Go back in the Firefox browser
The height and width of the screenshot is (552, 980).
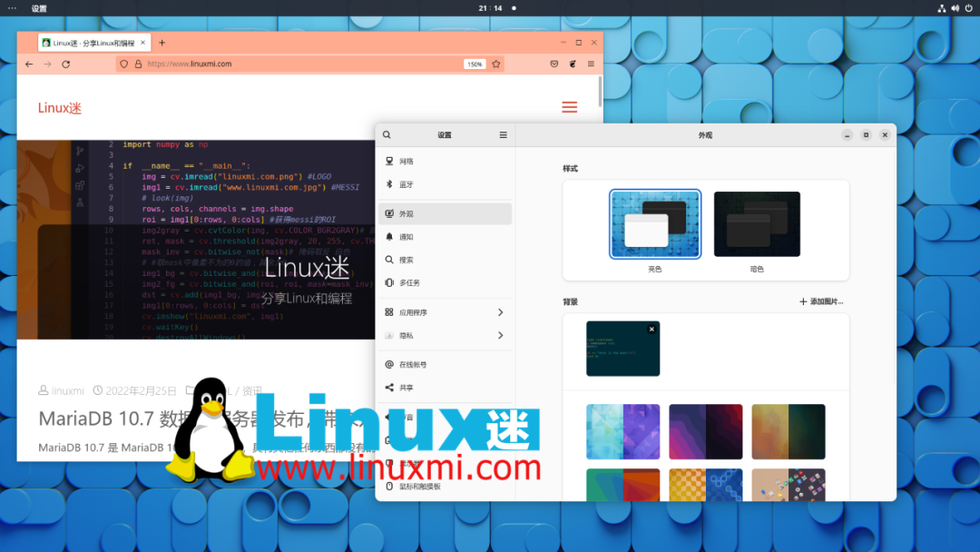(x=29, y=64)
